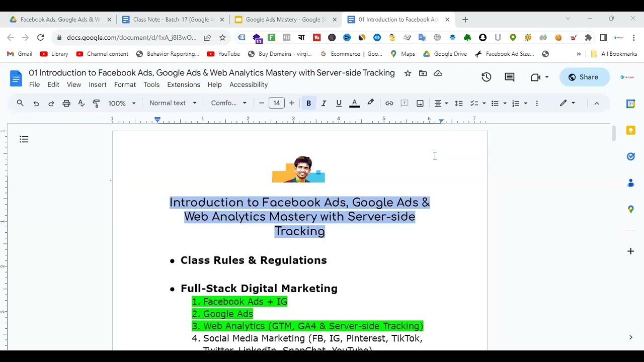The width and height of the screenshot is (644, 362).
Task: Open the Help menu
Action: click(x=215, y=84)
